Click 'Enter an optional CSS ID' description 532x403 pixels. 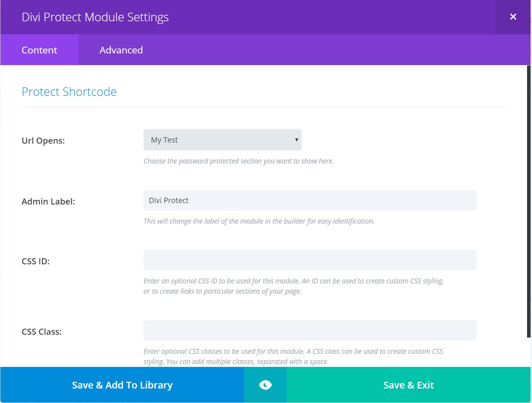pyautogui.click(x=293, y=286)
